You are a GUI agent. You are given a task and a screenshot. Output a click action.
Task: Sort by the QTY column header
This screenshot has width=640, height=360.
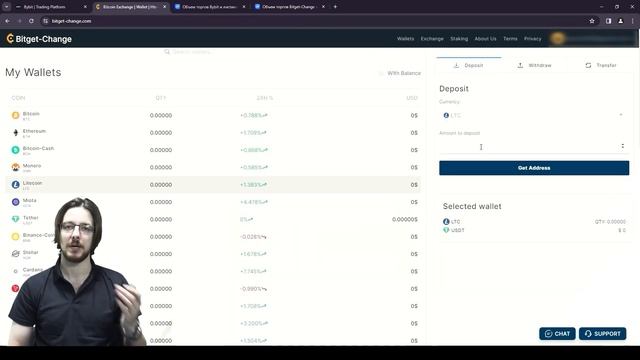[161, 98]
